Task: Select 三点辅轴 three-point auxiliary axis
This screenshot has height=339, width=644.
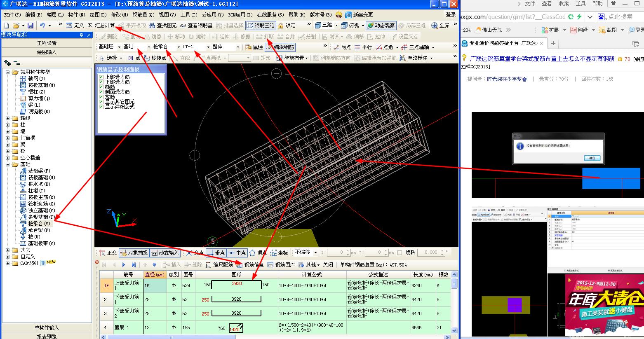Action: [x=415, y=47]
